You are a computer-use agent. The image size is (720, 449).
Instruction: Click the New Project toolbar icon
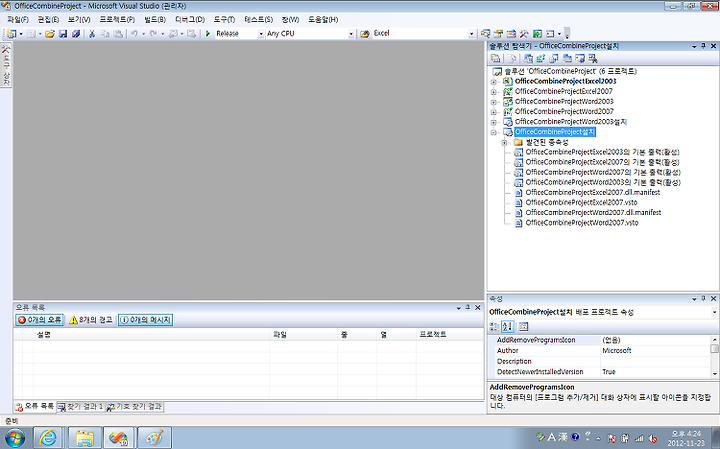point(11,34)
